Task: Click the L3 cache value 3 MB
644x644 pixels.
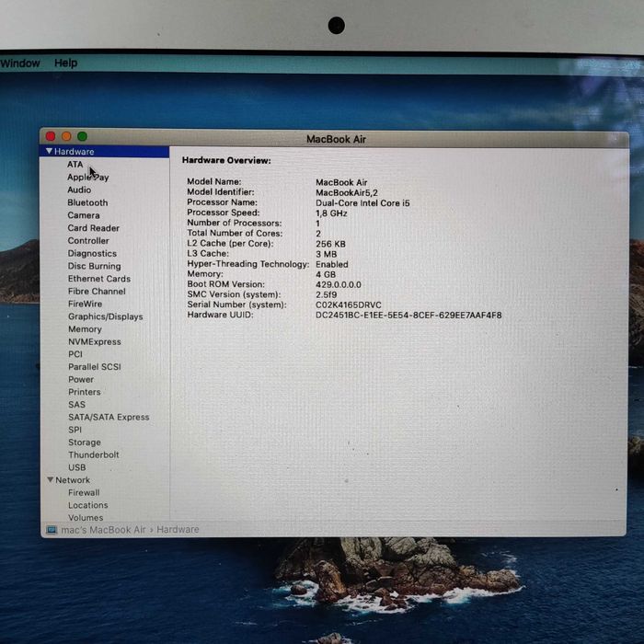Action: click(326, 254)
